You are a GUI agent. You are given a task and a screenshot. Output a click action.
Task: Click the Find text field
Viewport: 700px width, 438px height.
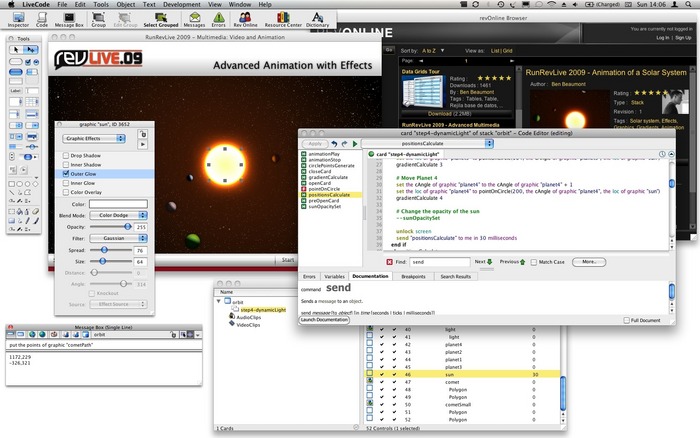point(440,261)
